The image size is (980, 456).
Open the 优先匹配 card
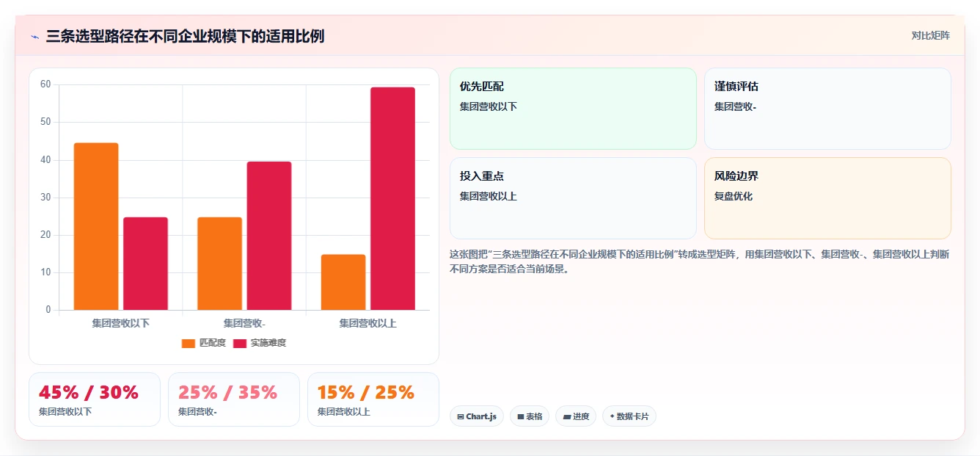pos(573,109)
